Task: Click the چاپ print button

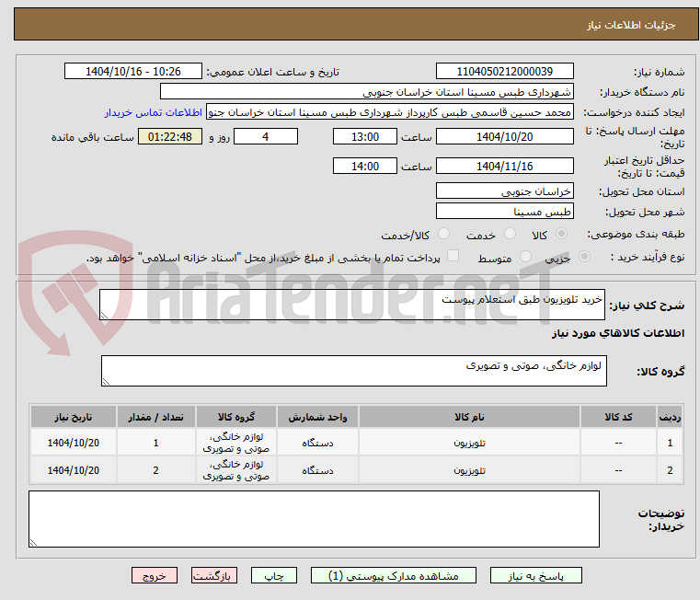Action: tap(274, 575)
